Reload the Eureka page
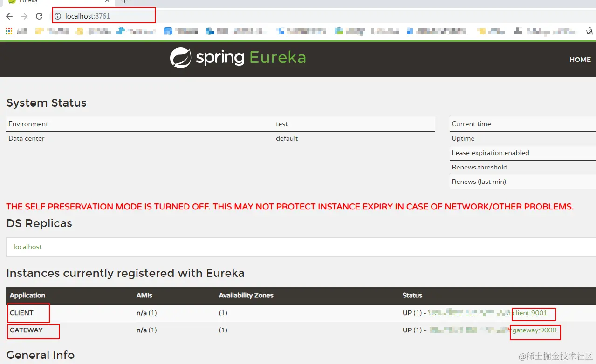This screenshot has height=364, width=596. 39,16
